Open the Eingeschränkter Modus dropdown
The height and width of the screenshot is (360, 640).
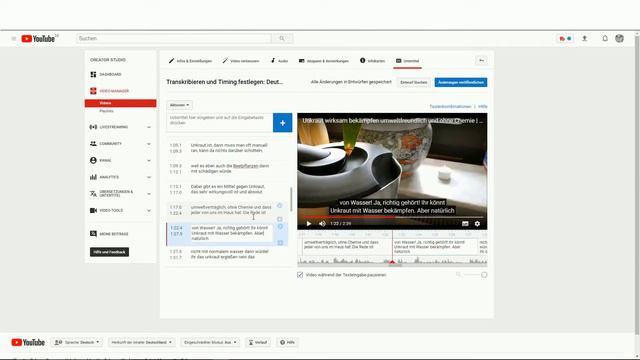coord(210,342)
